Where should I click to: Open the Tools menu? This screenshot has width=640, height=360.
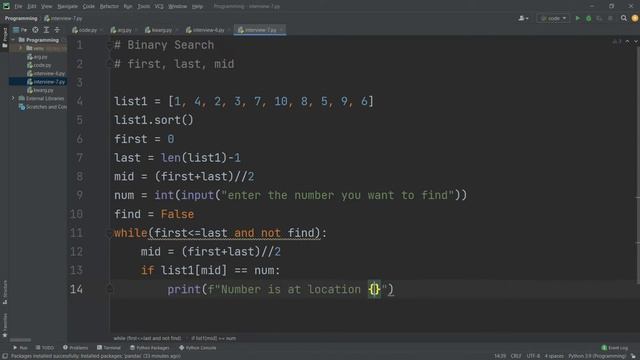click(x=143, y=6)
